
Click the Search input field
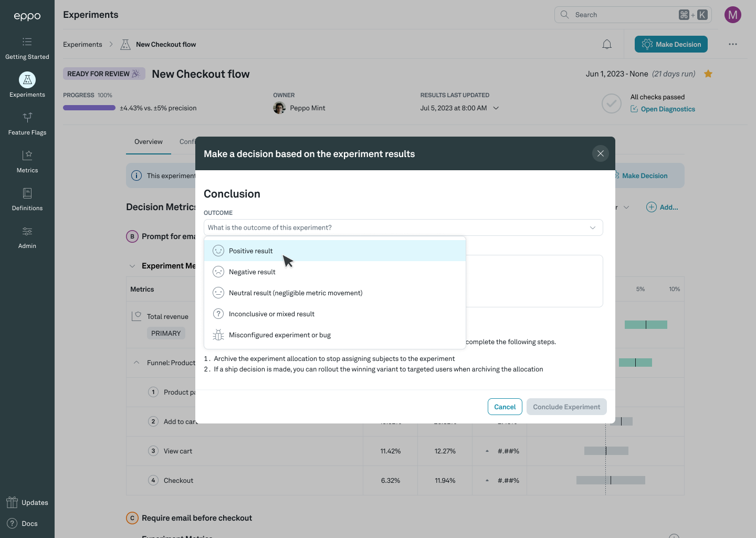click(x=625, y=15)
